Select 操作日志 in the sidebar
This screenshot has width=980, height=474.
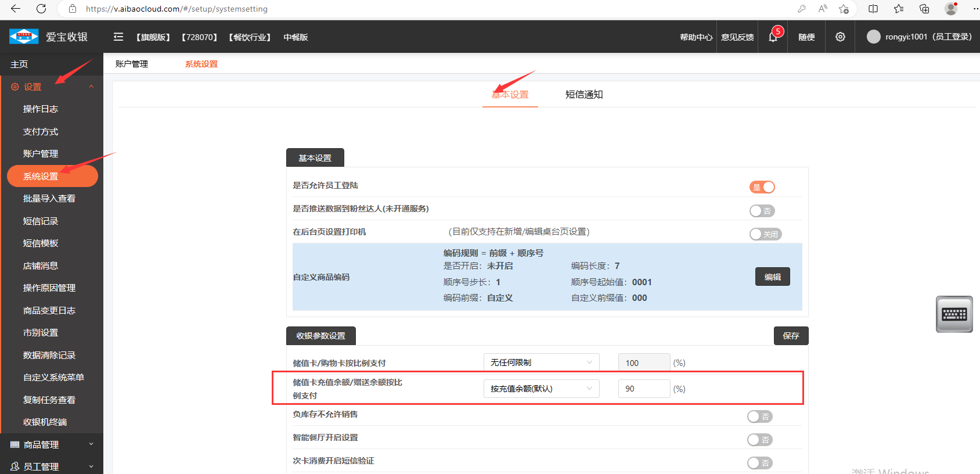click(x=41, y=109)
